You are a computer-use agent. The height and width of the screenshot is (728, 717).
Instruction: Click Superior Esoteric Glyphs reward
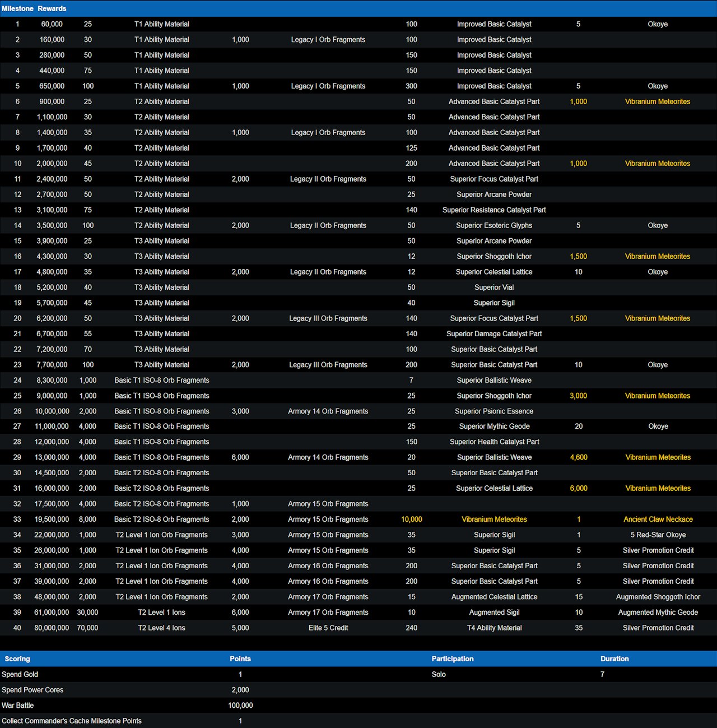point(494,225)
